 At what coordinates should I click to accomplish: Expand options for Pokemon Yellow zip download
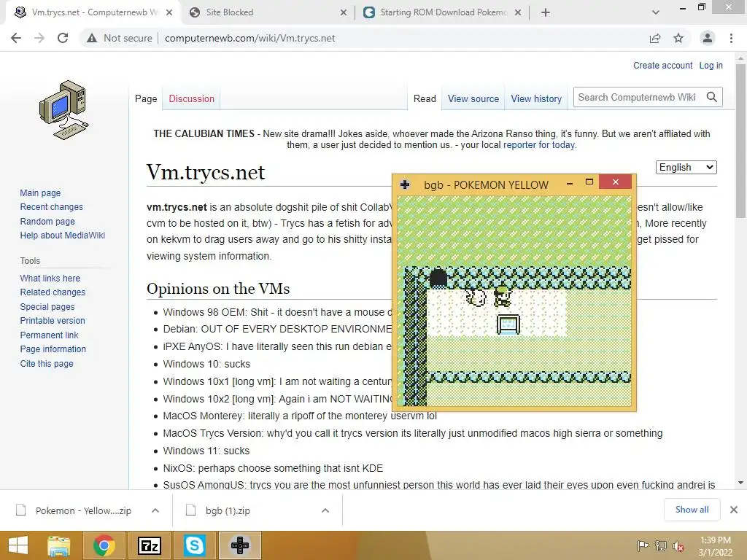[x=155, y=510]
